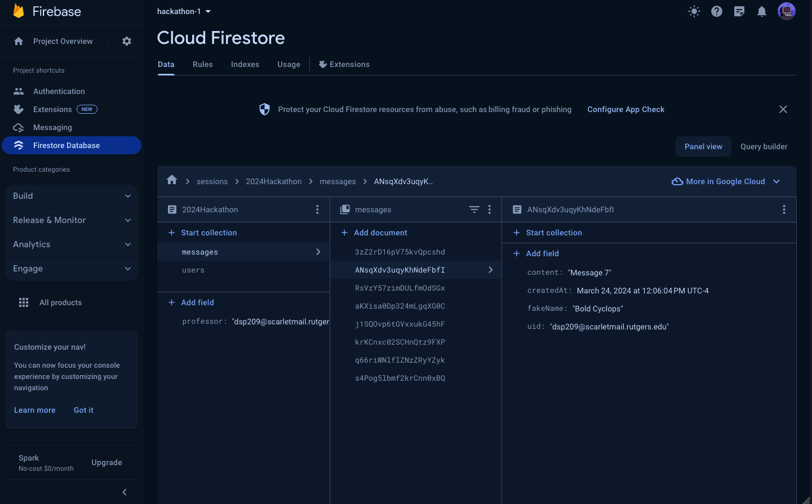Click the plus icon next to Add document
The image size is (812, 504).
coord(344,233)
